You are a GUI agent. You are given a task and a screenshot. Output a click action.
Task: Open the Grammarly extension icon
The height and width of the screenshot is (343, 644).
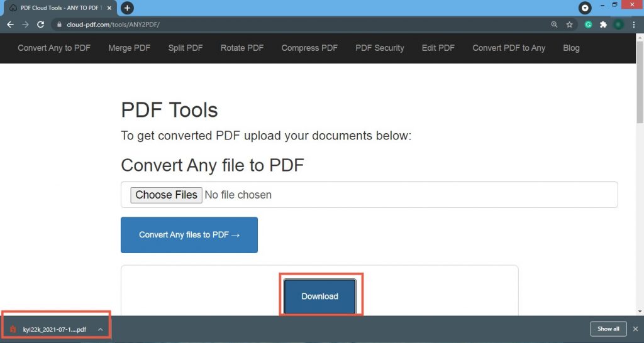588,24
